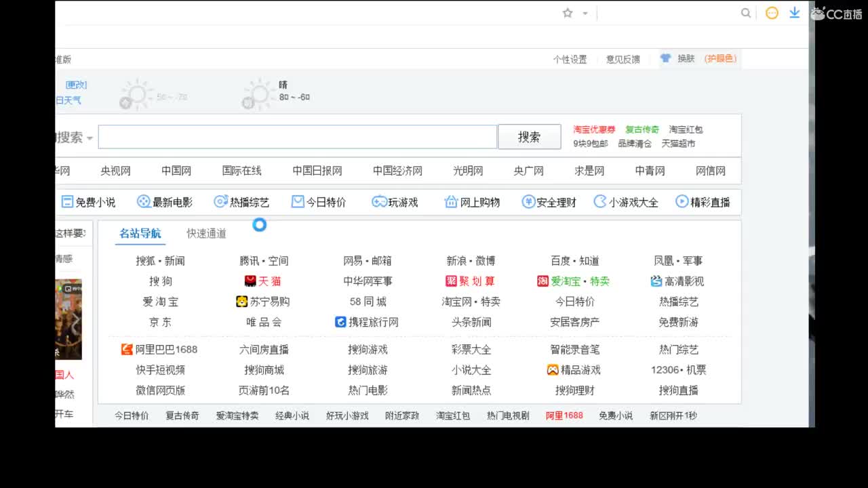Click into the main search input box
Image resolution: width=868 pixels, height=488 pixels.
[x=298, y=137]
